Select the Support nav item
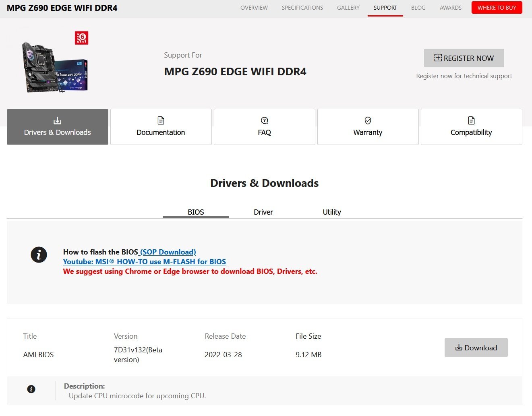The width and height of the screenshot is (532, 416). coord(385,8)
